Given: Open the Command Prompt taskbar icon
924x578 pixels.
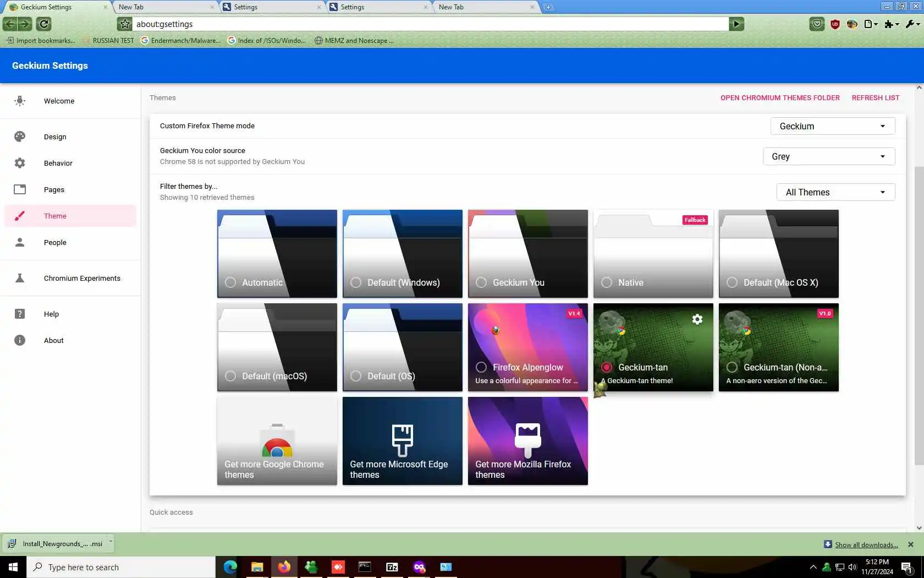Looking at the screenshot, I should (x=365, y=567).
